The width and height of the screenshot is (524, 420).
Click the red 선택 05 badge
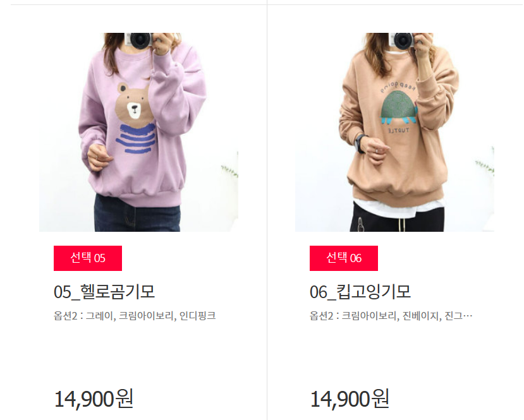click(88, 258)
